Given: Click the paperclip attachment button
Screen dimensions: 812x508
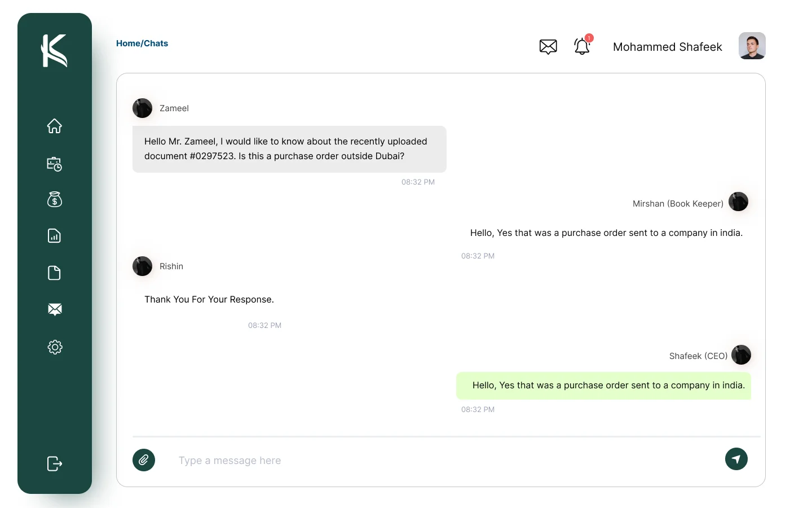Looking at the screenshot, I should click(144, 460).
